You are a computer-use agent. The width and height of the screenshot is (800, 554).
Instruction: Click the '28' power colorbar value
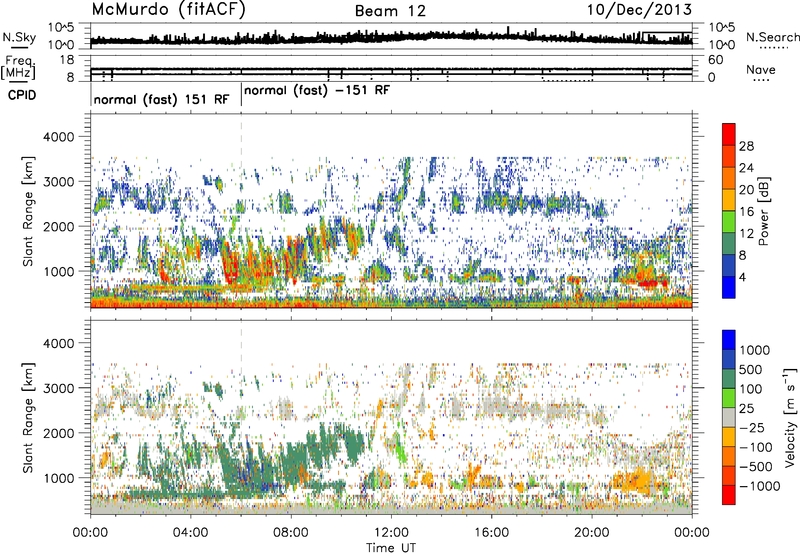coord(746,146)
